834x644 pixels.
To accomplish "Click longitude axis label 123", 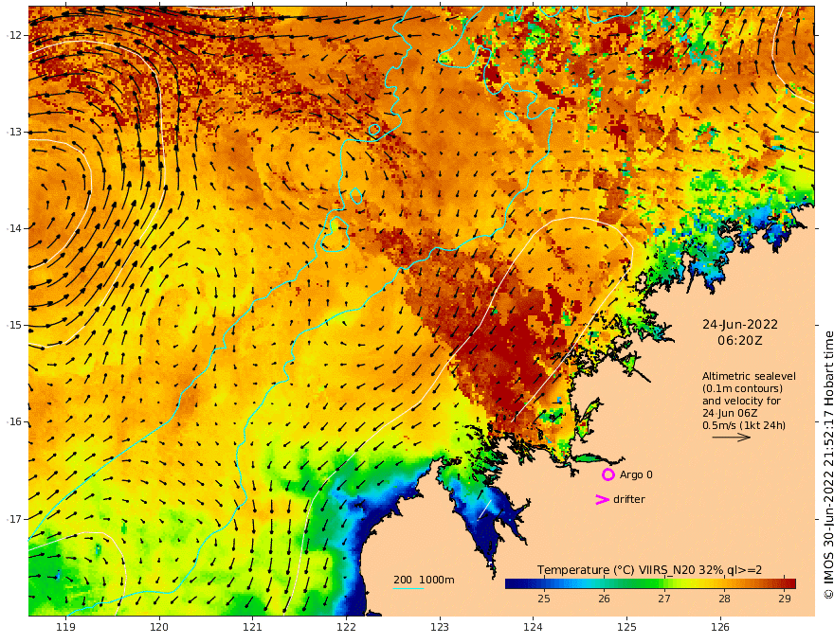I will [x=440, y=627].
